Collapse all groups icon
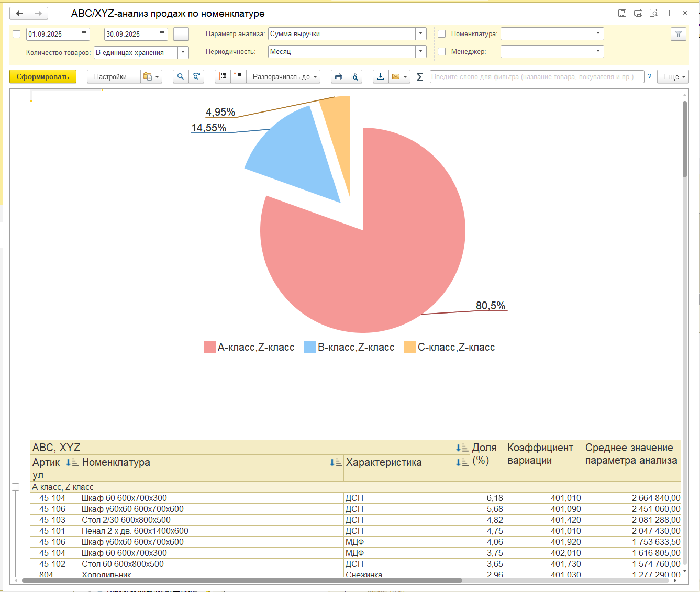 pyautogui.click(x=238, y=76)
